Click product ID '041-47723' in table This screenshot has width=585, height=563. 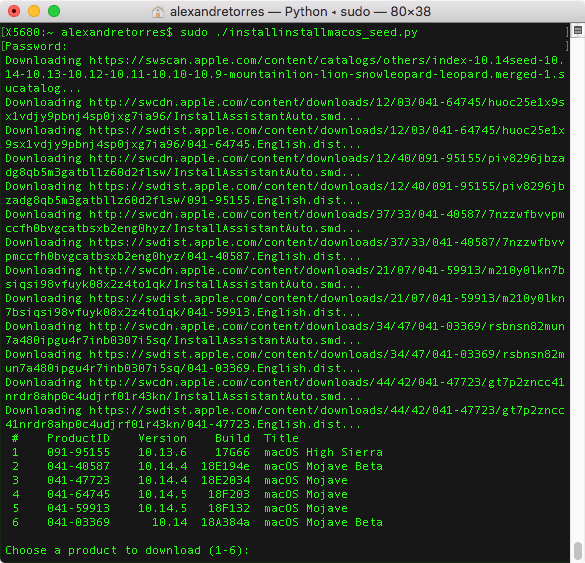pyautogui.click(x=78, y=480)
